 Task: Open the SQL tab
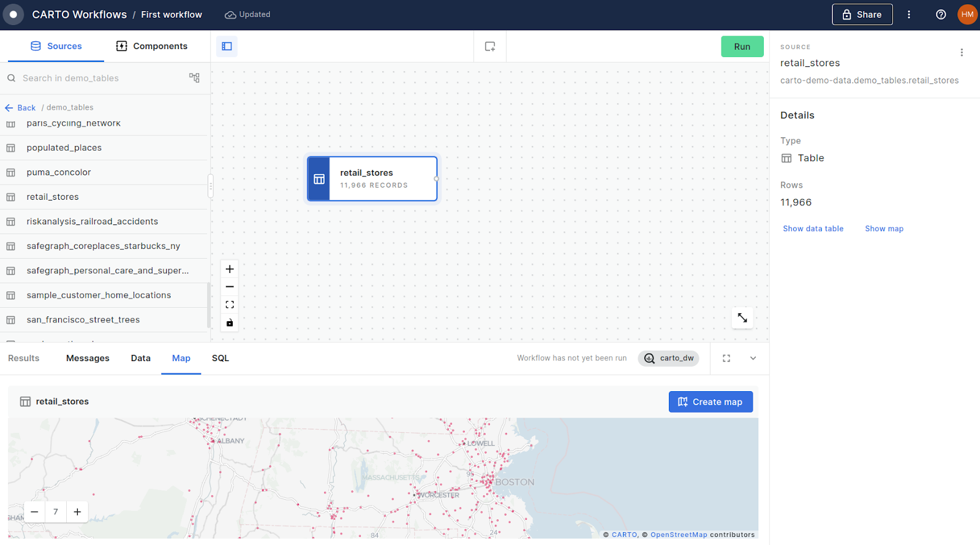(221, 359)
